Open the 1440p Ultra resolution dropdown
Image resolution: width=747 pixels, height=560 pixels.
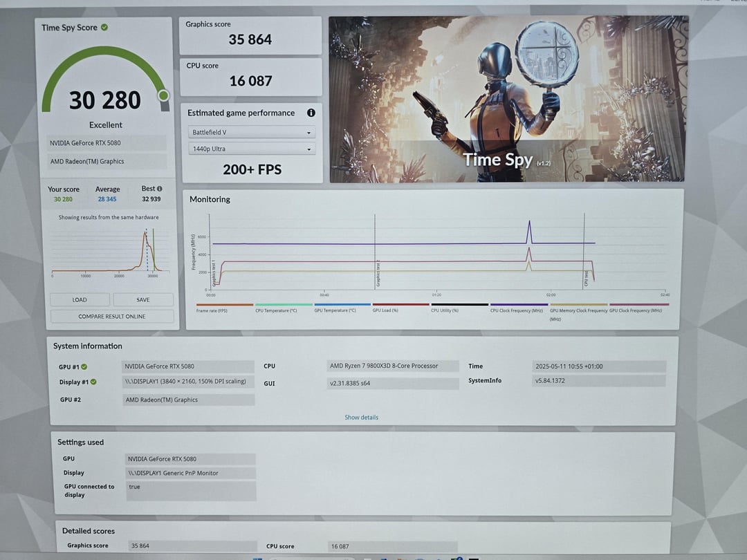(x=252, y=149)
